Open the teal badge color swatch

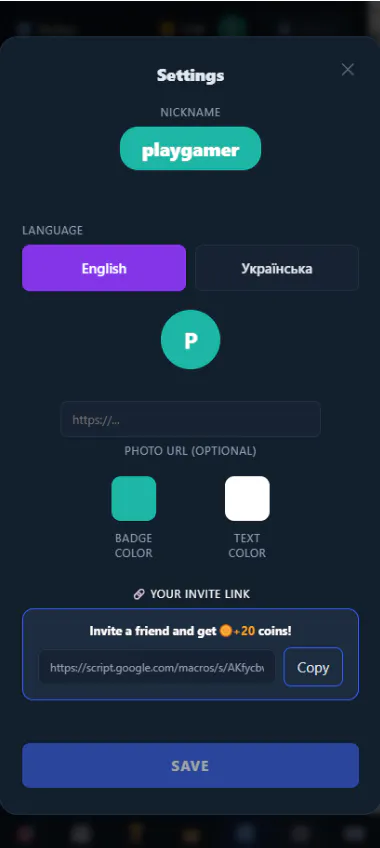pos(134,499)
